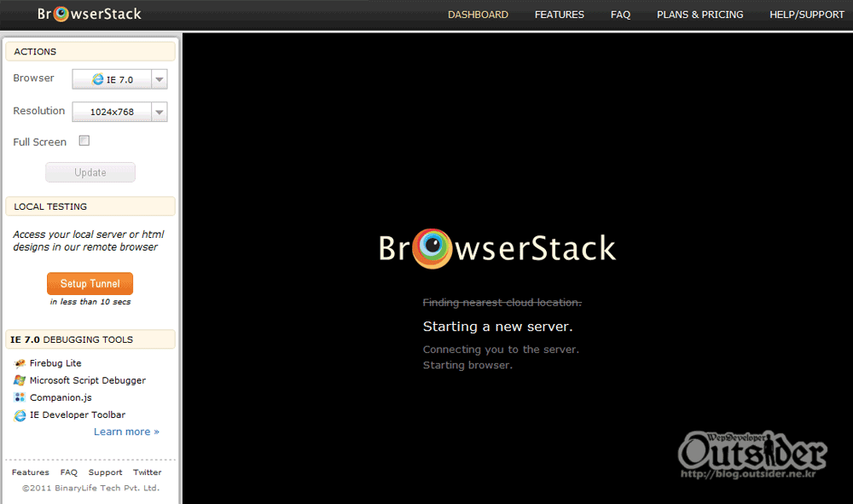The width and height of the screenshot is (853, 504).
Task: Click the 'in less than 10 secs' caption
Action: coord(90,302)
